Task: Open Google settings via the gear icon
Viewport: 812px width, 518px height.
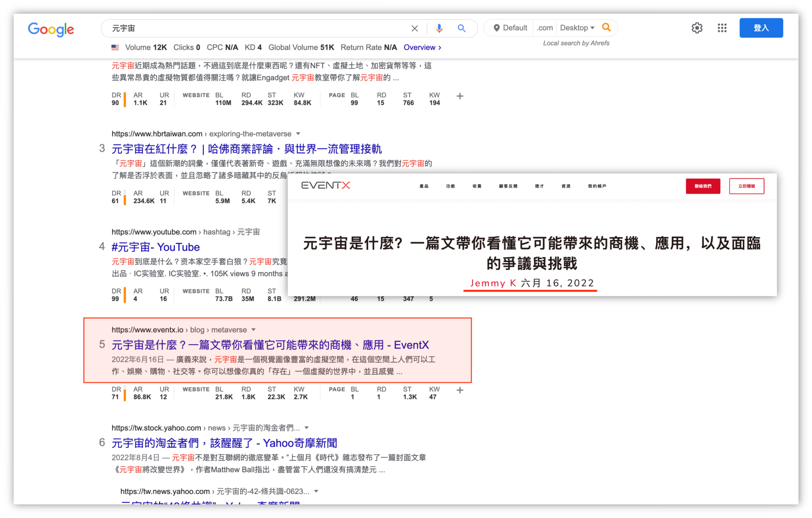Action: coord(697,28)
